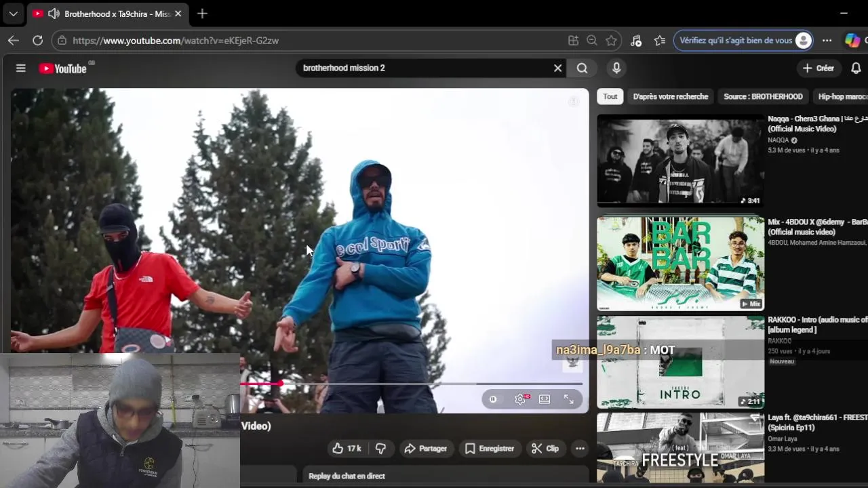The image size is (868, 488).
Task: Open the tab search chevron dropdown
Action: pos(13,14)
